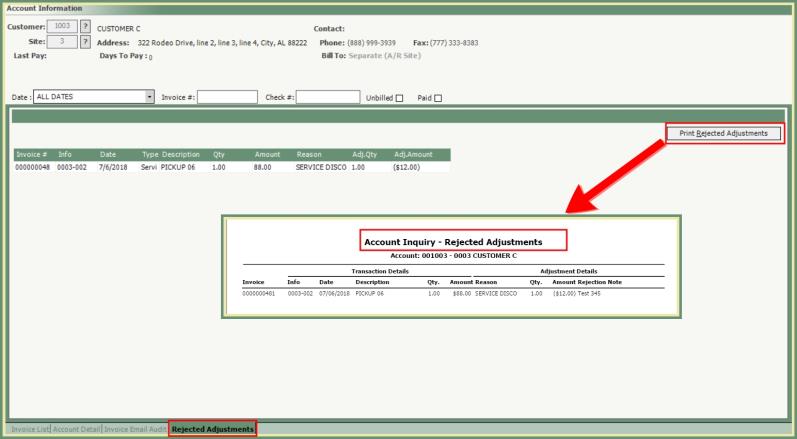
Task: Sort by the Reason column header
Action: point(309,154)
